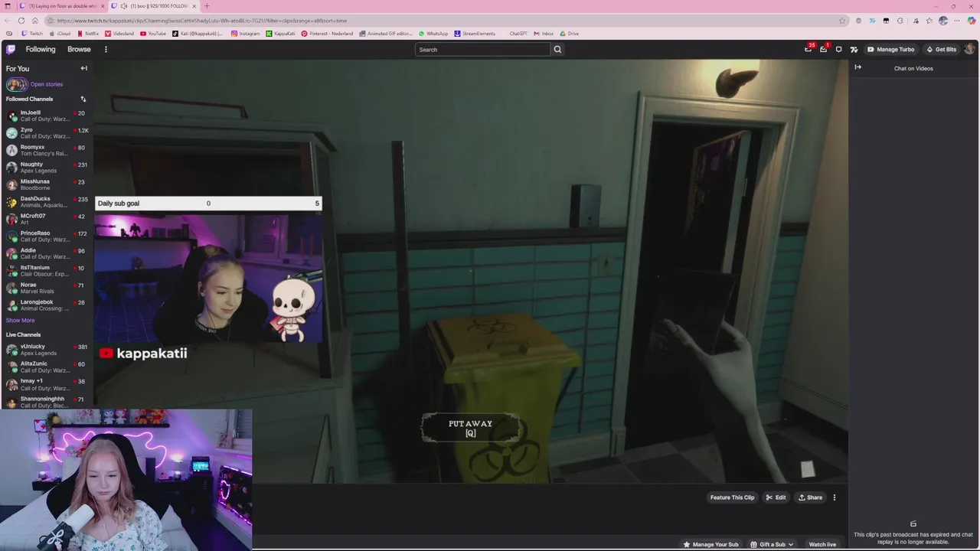
Task: Open the browser profile avatar
Action: [943, 21]
